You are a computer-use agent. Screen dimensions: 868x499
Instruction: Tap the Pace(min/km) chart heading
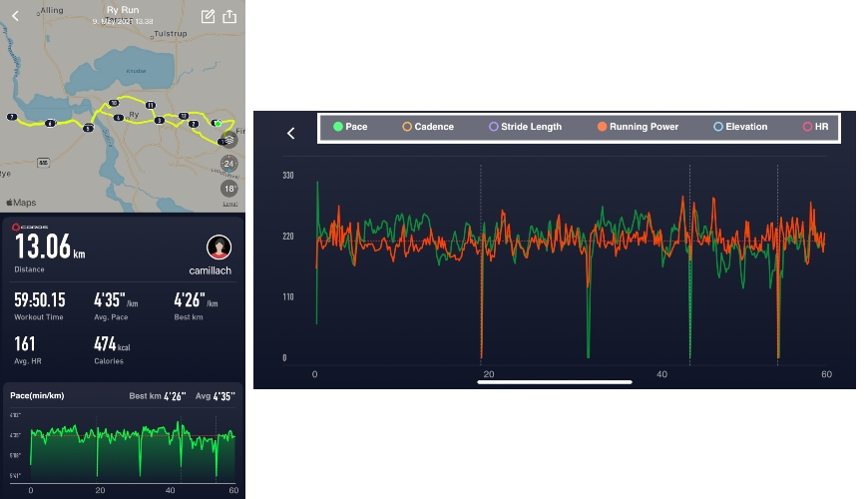[37, 395]
